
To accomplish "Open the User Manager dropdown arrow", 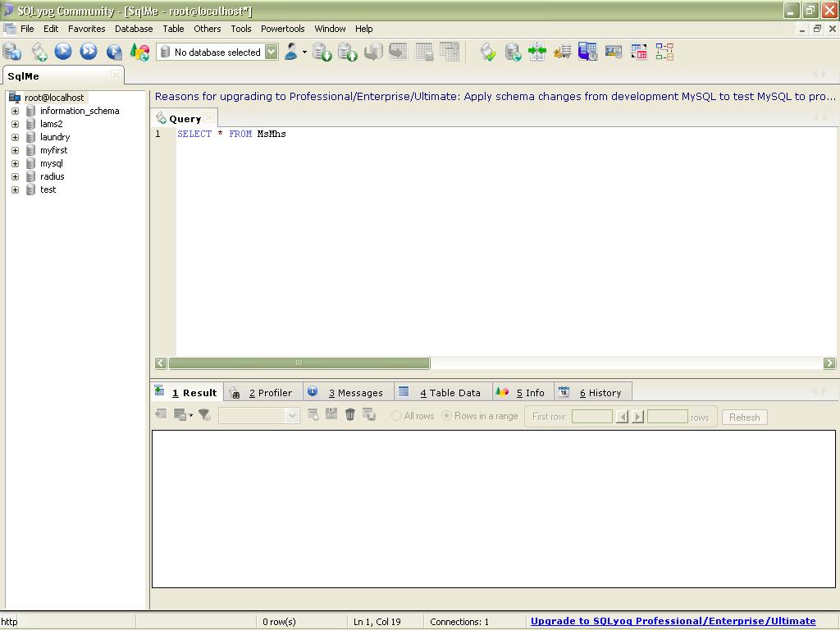I will [x=304, y=52].
